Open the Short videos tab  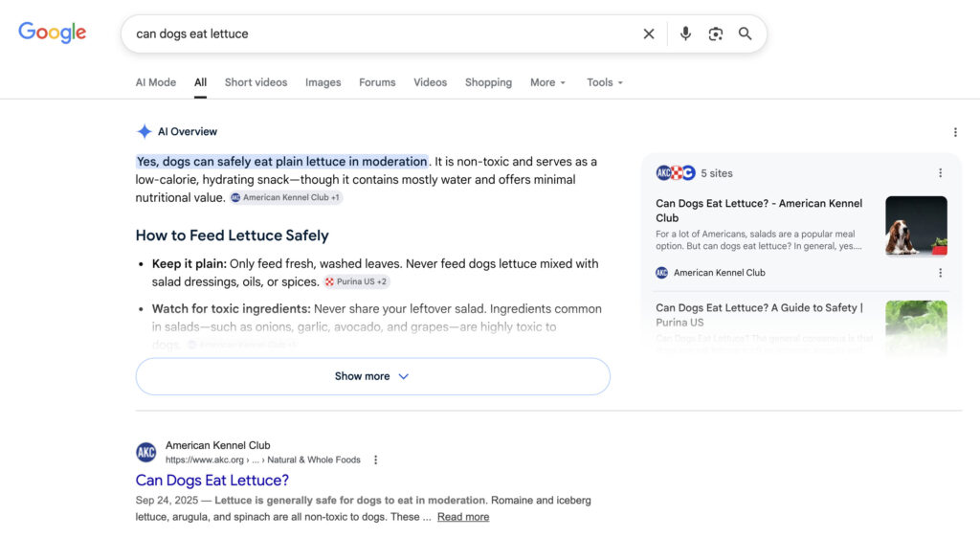256,82
